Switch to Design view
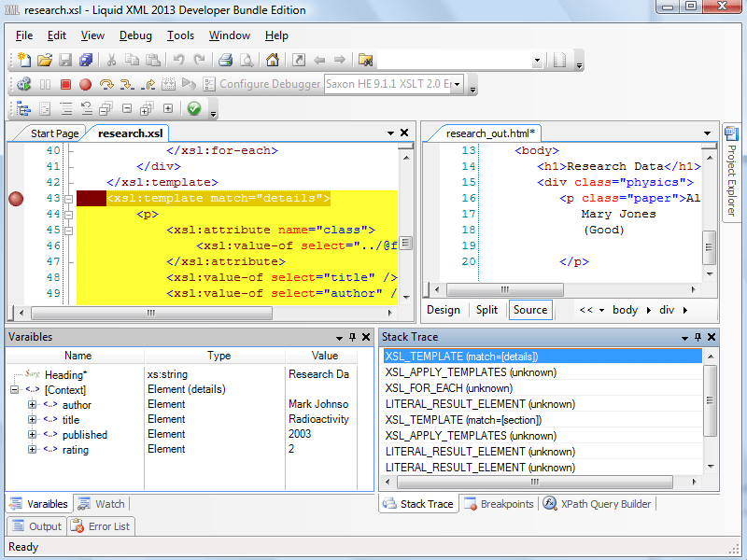Screen dimensions: 747x560 (x=443, y=310)
